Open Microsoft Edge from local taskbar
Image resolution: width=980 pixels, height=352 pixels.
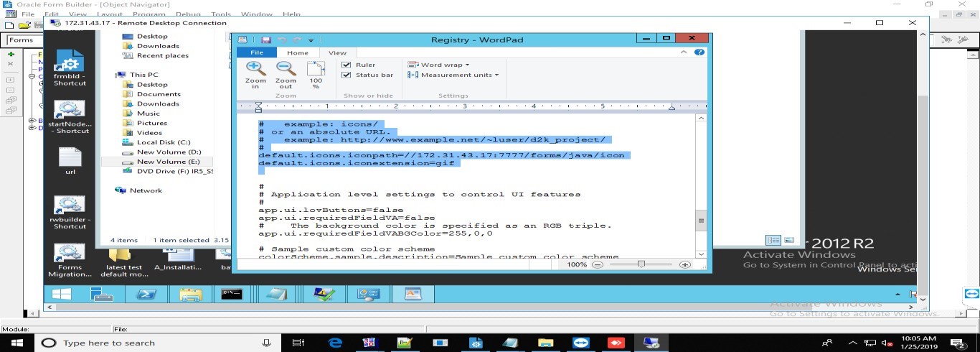(x=335, y=343)
